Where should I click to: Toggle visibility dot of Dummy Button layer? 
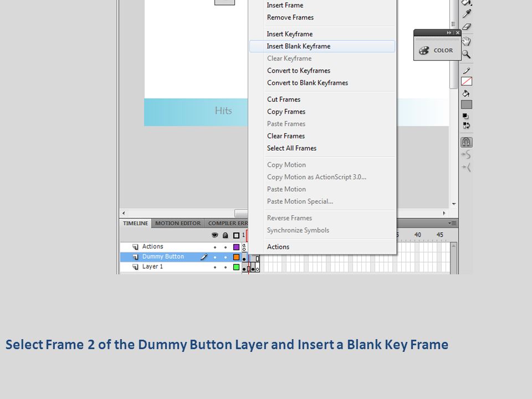click(x=215, y=257)
